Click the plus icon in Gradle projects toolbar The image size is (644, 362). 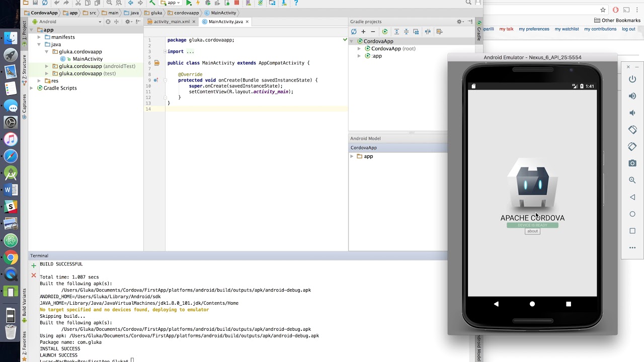pos(363,31)
